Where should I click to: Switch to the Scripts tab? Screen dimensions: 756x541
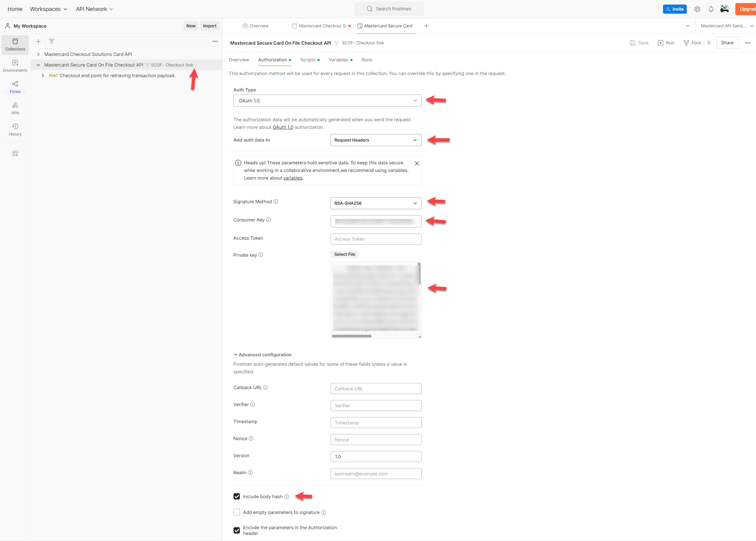click(x=310, y=60)
